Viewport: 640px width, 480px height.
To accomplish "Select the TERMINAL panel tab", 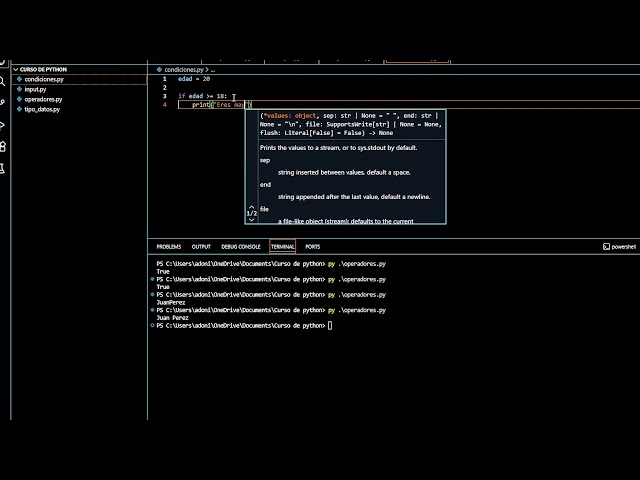I will pos(282,247).
